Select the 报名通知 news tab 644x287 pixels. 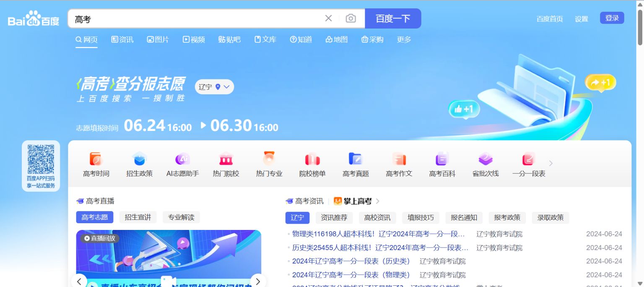pyautogui.click(x=464, y=218)
